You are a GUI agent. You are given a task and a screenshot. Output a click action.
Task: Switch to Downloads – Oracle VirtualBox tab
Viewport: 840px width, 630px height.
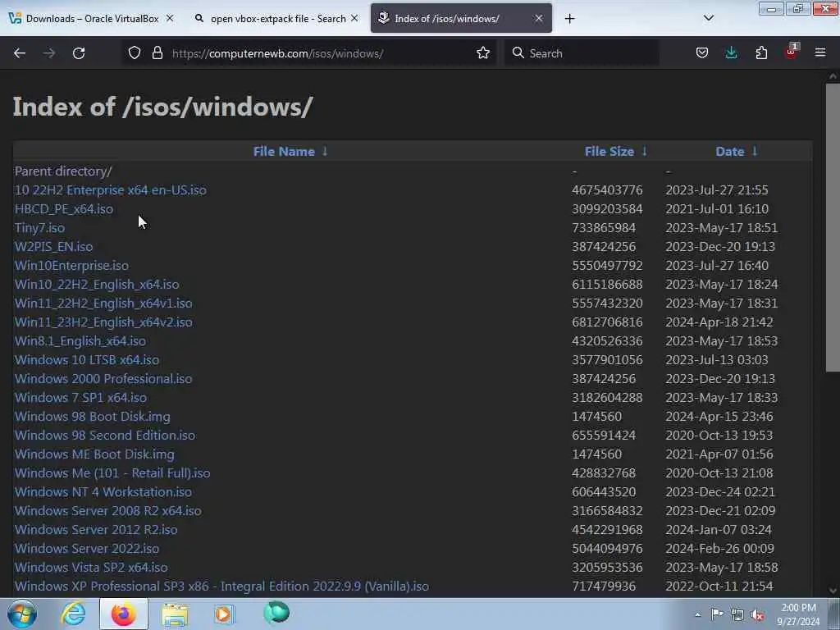click(92, 19)
